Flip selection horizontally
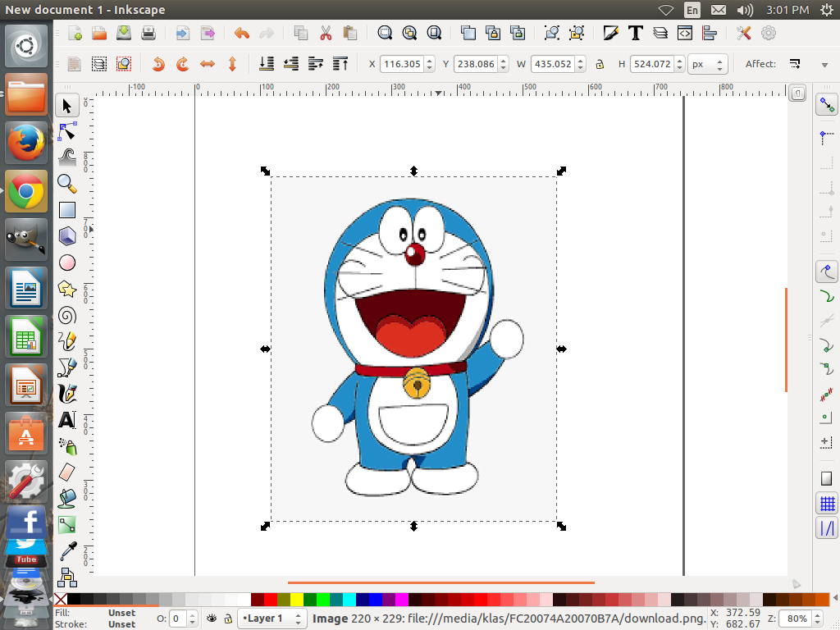The image size is (840, 630). click(208, 64)
